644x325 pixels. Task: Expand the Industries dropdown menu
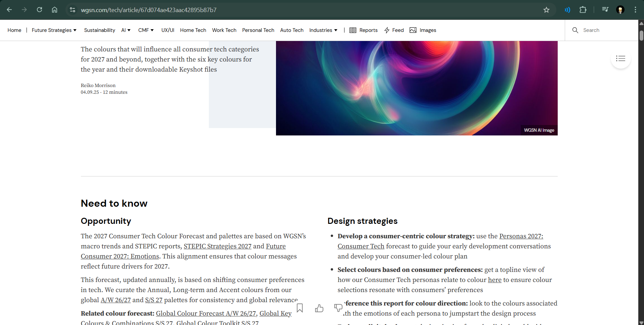(323, 30)
